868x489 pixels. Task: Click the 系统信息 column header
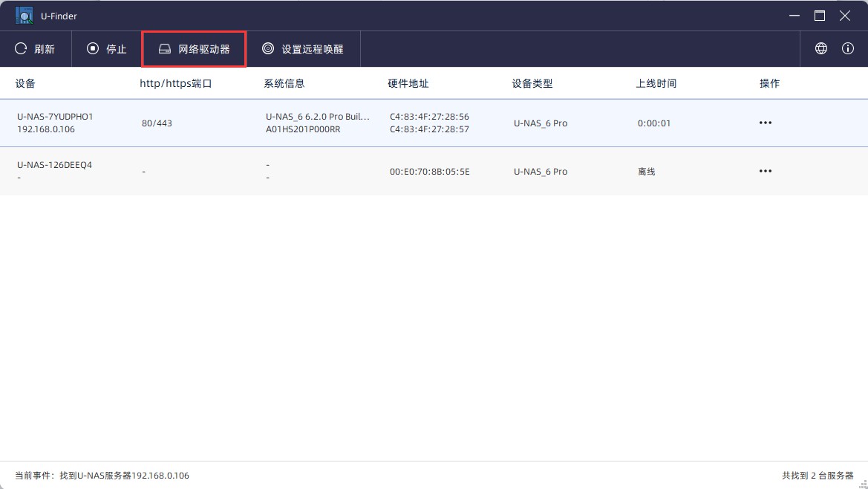coord(284,84)
